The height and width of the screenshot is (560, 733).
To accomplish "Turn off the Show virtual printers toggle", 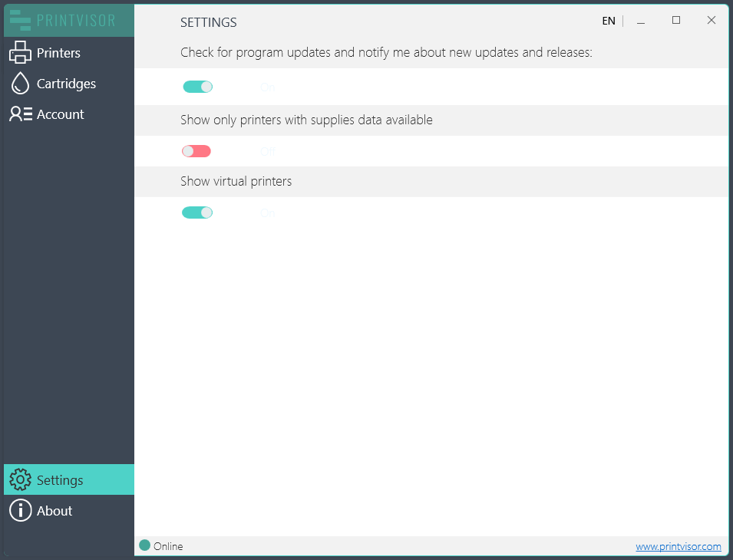I will [197, 212].
